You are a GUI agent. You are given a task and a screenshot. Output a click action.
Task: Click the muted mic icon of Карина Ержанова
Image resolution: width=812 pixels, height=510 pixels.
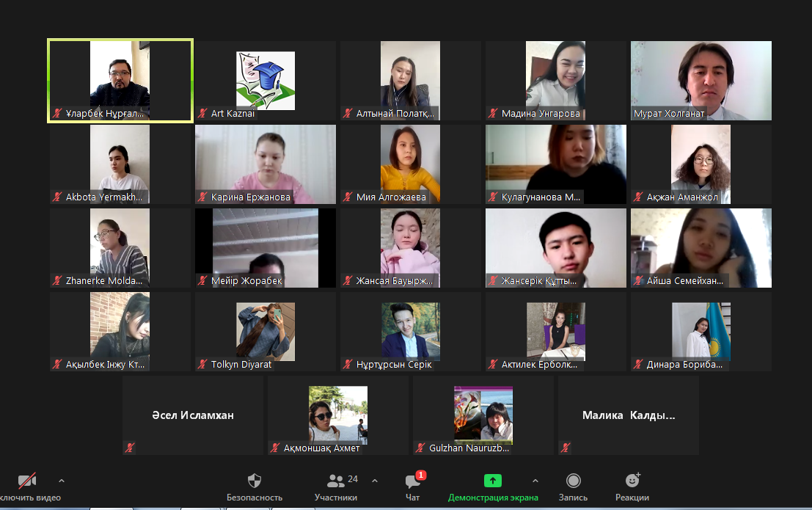[202, 197]
